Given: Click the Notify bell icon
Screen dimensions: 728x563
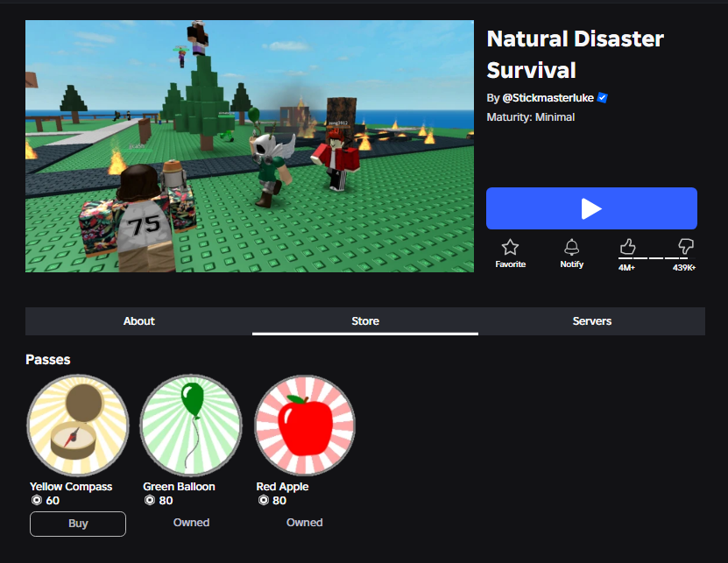Looking at the screenshot, I should [x=571, y=247].
